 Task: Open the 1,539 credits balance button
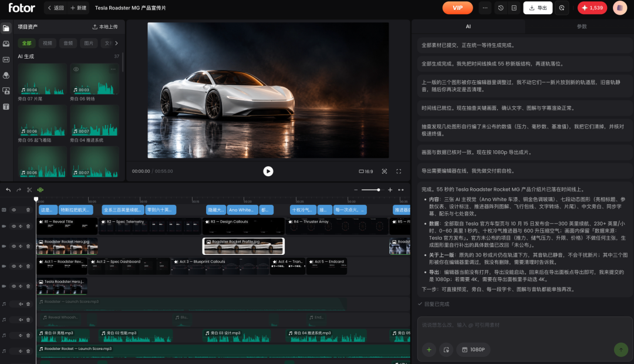point(592,8)
